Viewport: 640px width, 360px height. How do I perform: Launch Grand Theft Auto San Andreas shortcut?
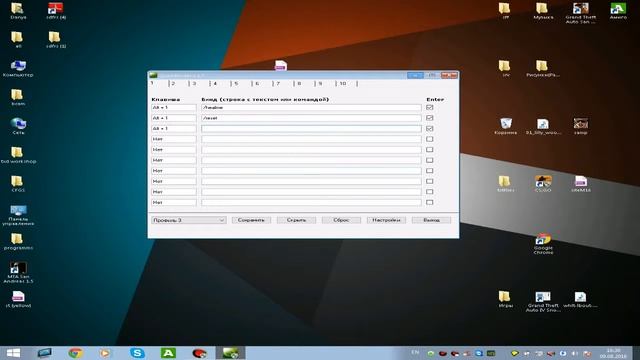coord(580,13)
